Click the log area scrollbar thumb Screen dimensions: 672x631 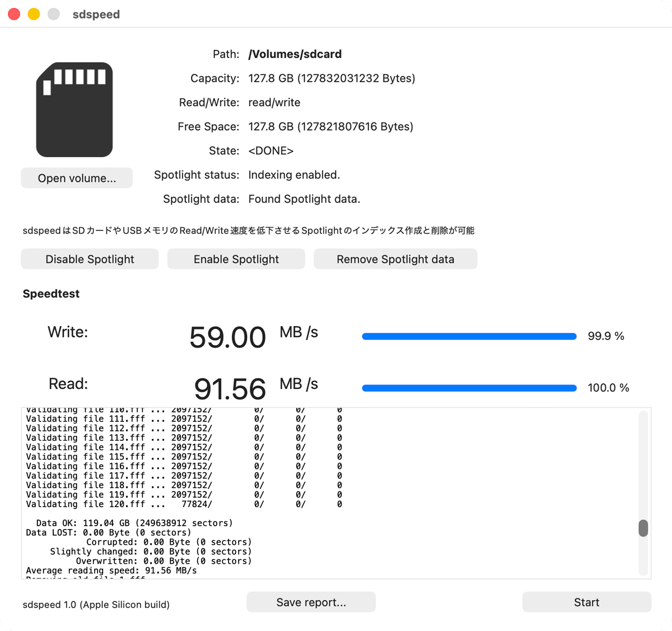643,528
